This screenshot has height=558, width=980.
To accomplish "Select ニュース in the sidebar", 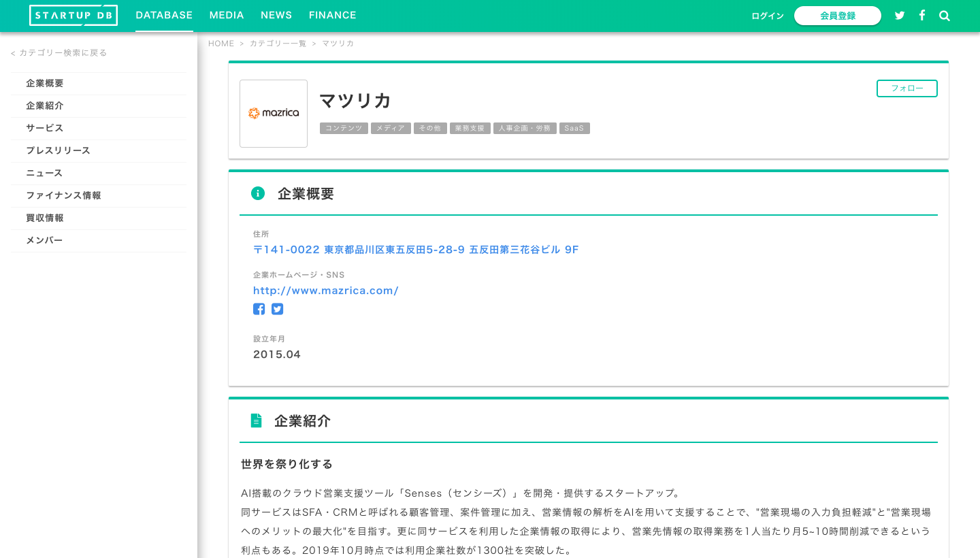I will [x=99, y=173].
